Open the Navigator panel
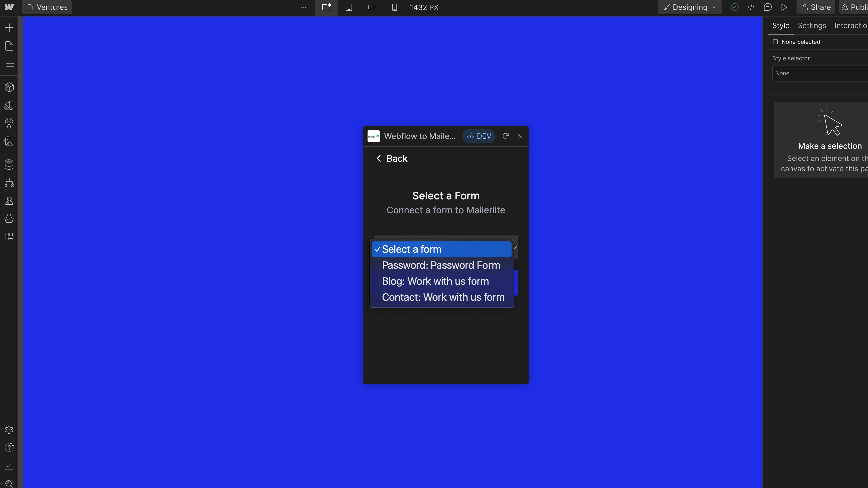This screenshot has width=868, height=488. point(9,64)
